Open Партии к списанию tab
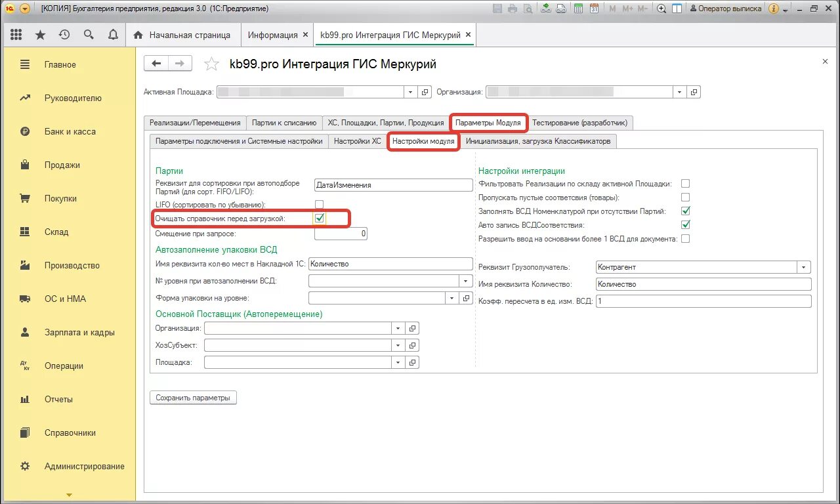 tap(284, 123)
